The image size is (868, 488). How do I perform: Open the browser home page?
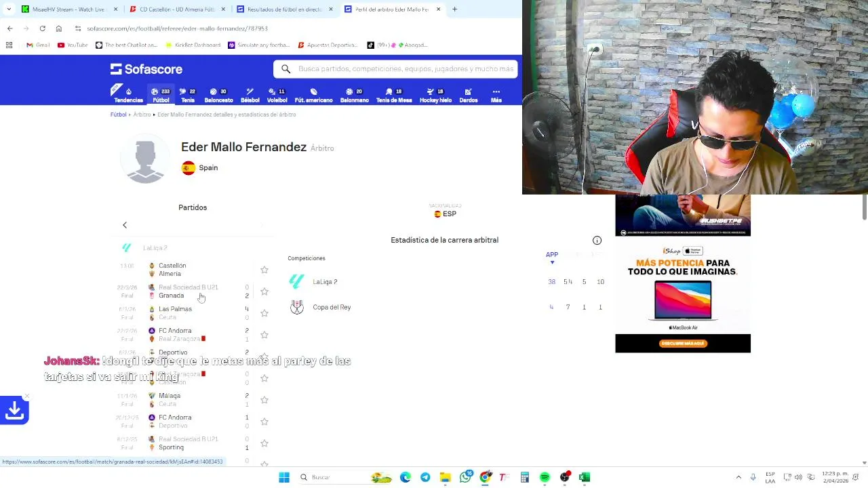[x=58, y=28]
